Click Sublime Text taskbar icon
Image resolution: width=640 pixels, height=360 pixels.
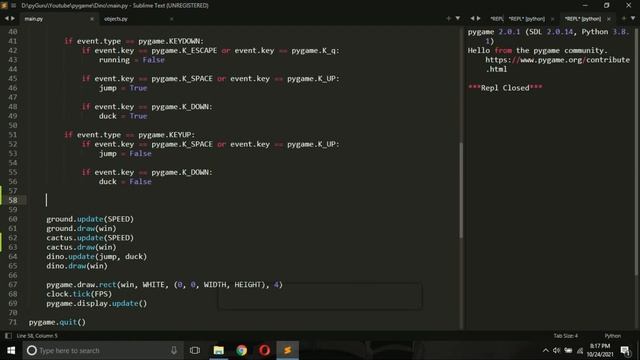tap(287, 350)
